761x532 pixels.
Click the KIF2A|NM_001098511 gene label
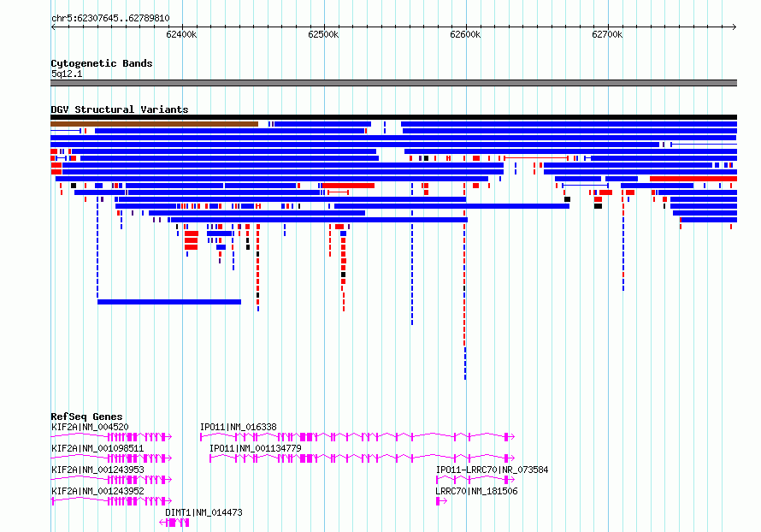coord(97,448)
